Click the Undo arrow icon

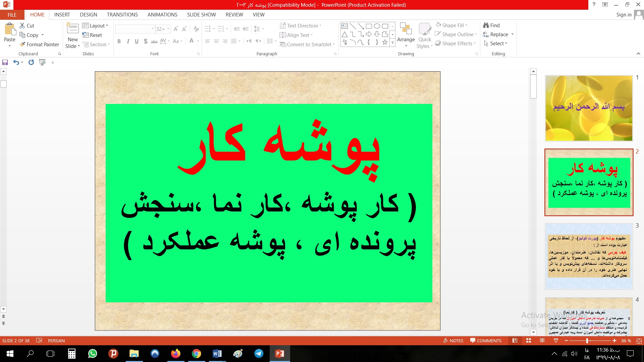pos(16,62)
